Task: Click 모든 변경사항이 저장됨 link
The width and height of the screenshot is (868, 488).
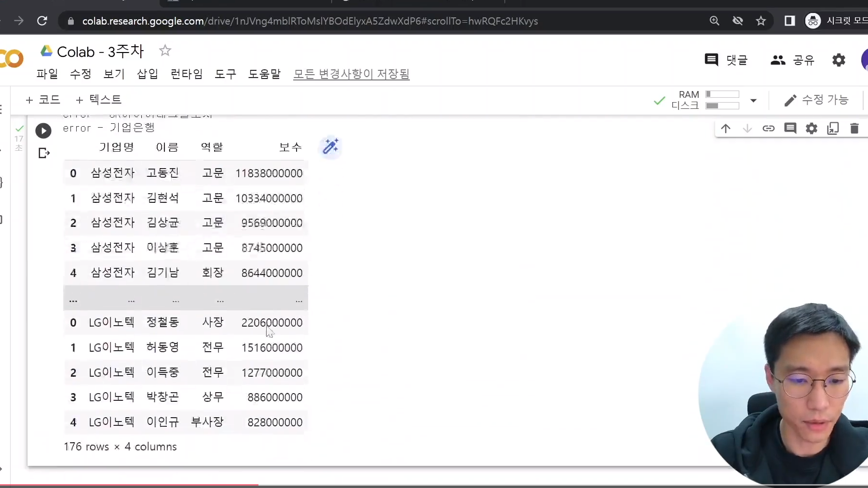Action: [352, 74]
